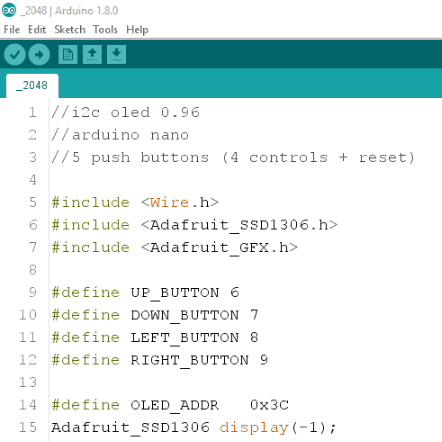Open the Tools menu

click(x=105, y=29)
